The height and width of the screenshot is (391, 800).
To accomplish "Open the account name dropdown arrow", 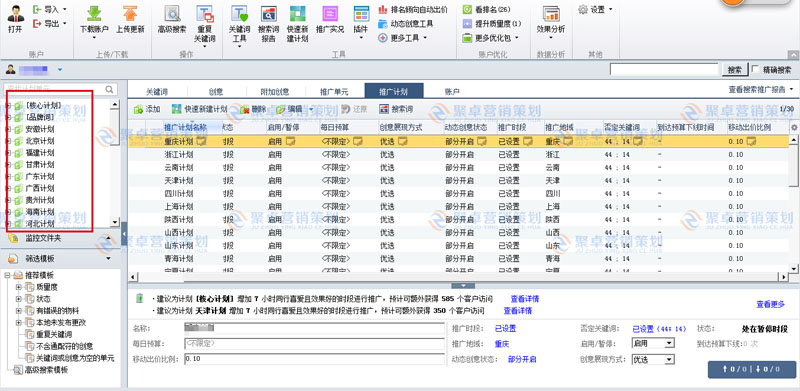I will point(60,69).
